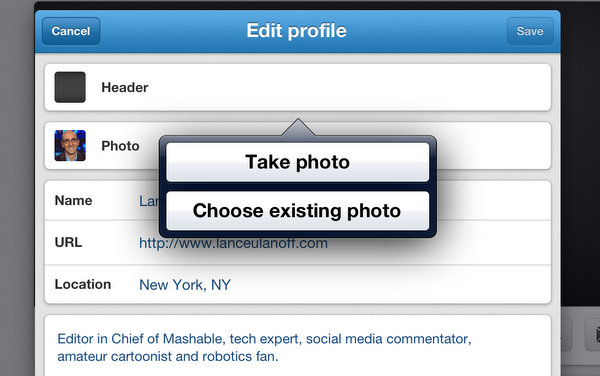Click the Location field label
Viewport: 600px width, 376px height.
[83, 284]
